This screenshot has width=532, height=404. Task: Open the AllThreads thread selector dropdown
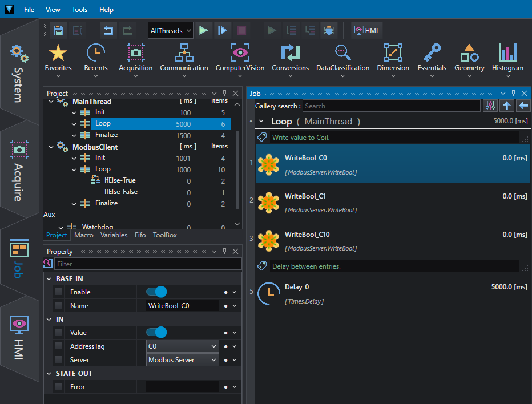pyautogui.click(x=171, y=31)
